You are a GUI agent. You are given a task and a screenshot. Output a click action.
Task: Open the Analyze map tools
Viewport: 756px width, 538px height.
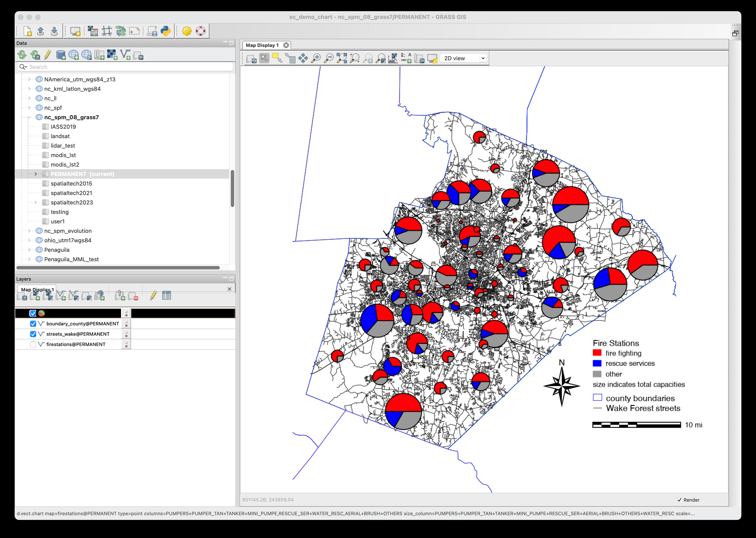tap(393, 58)
